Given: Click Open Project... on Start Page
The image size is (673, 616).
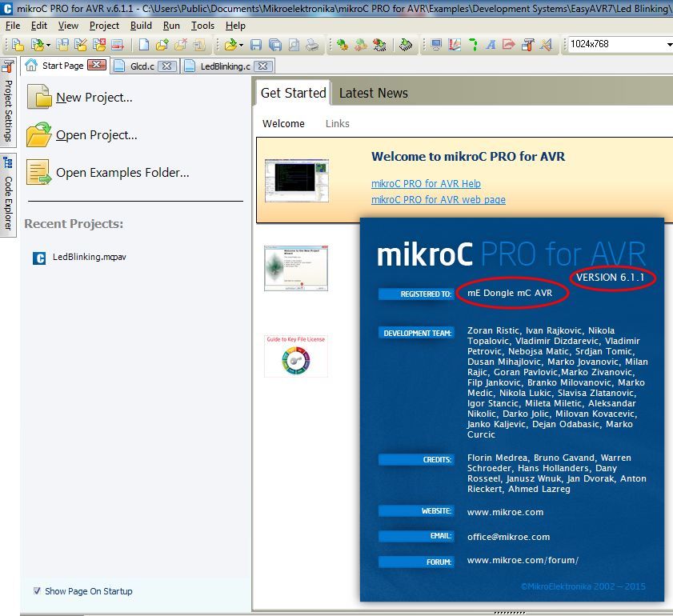Looking at the screenshot, I should (x=82, y=134).
